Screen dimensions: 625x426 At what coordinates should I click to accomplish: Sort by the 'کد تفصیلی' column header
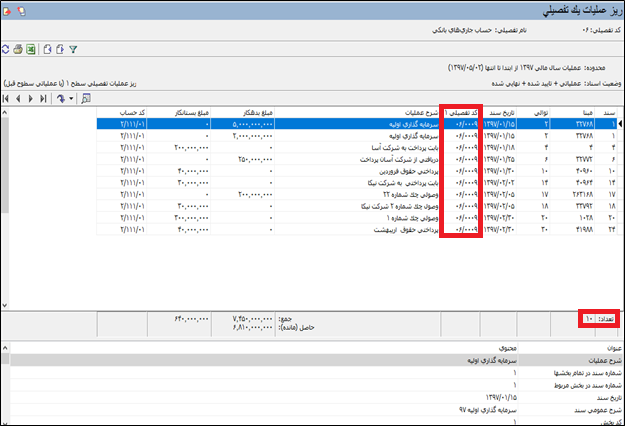click(464, 113)
